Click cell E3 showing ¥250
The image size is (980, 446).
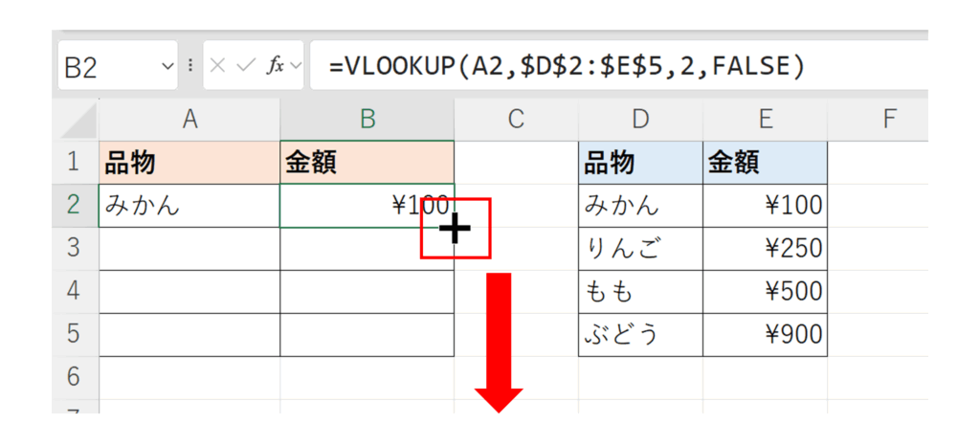point(765,249)
